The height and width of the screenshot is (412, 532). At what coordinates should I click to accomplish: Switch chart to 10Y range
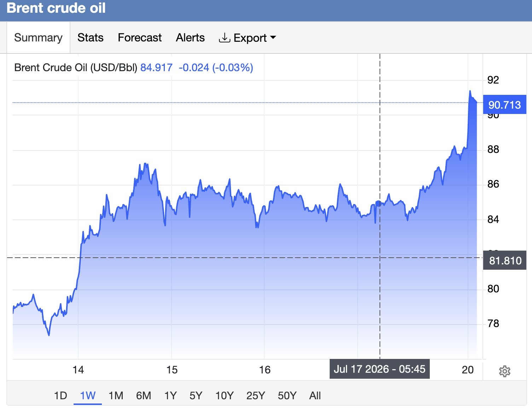(224, 395)
